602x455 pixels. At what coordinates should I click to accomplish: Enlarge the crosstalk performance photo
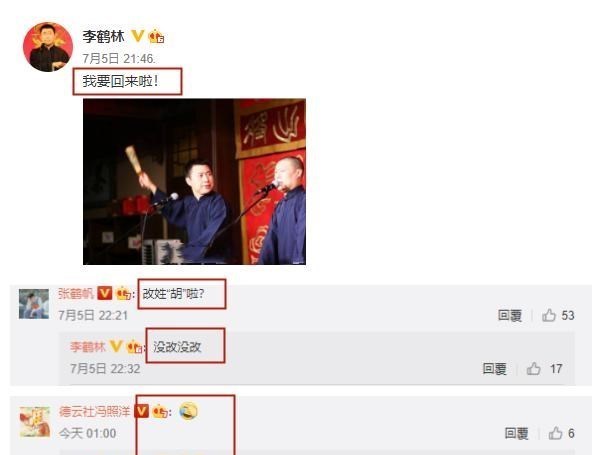coord(194,182)
